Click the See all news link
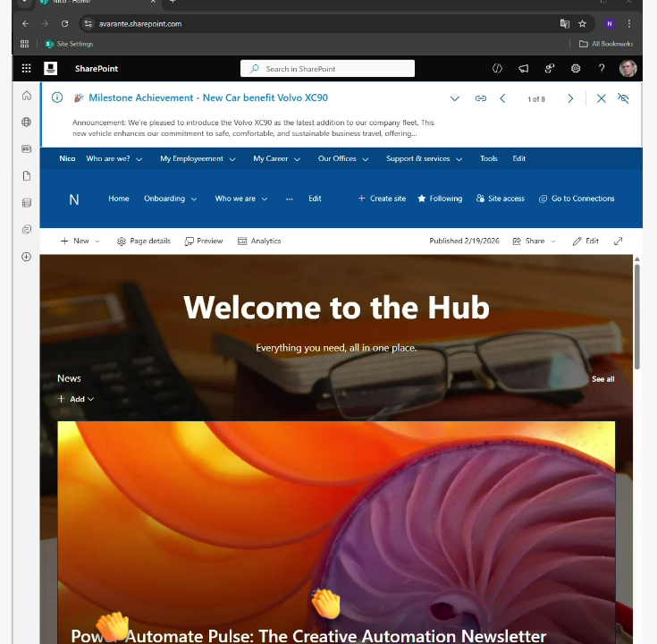The height and width of the screenshot is (644, 657). pyautogui.click(x=603, y=379)
